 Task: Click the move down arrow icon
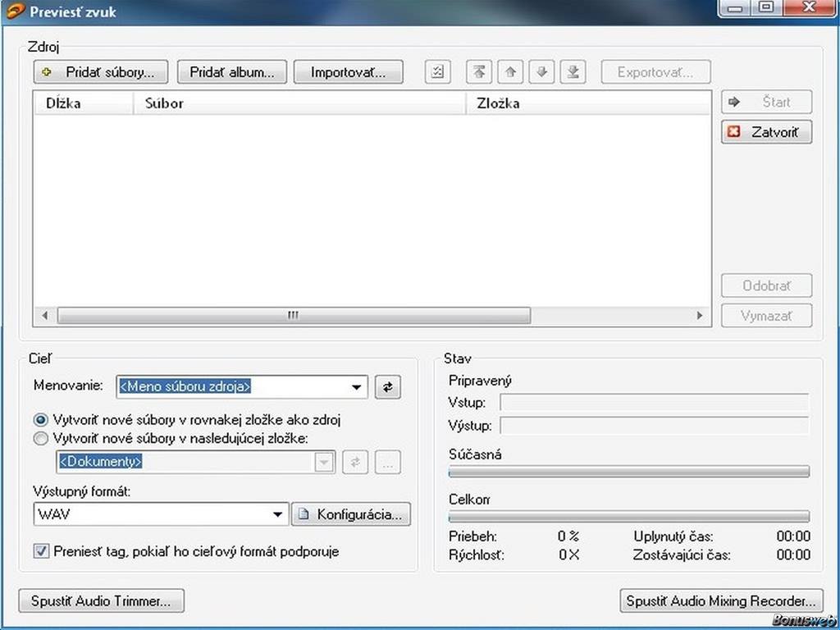tap(541, 72)
